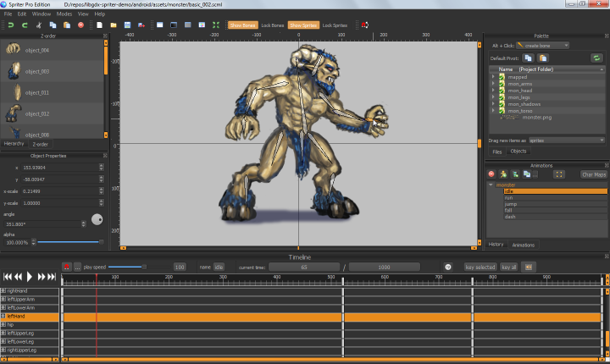The height and width of the screenshot is (364, 610).
Task: Open the Window menu
Action: pyautogui.click(x=42, y=14)
